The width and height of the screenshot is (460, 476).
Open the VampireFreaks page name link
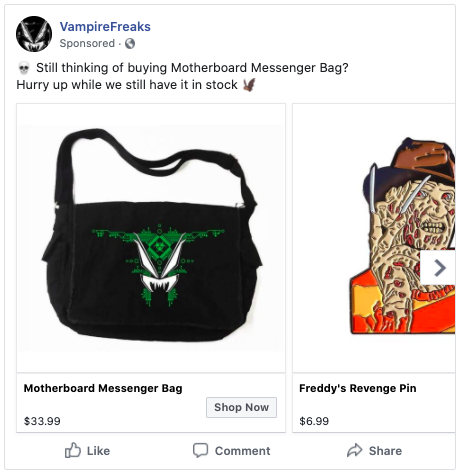[x=105, y=27]
